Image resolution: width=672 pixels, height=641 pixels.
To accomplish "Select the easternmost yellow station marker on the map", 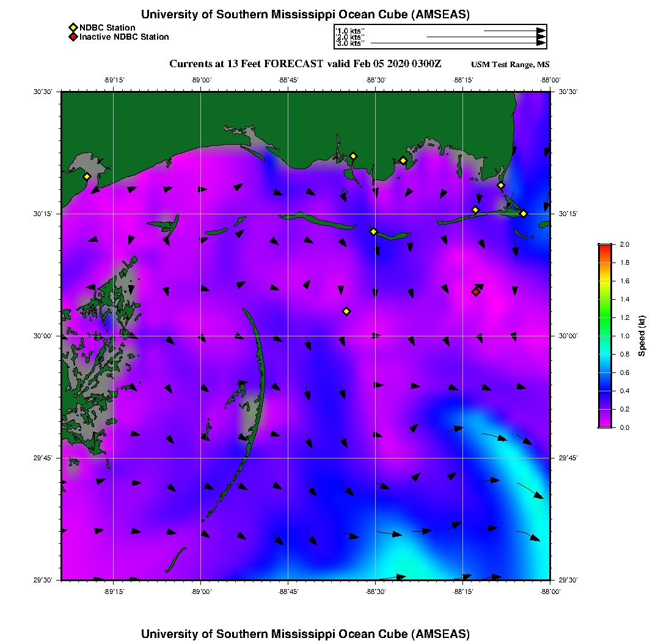I will [x=524, y=214].
